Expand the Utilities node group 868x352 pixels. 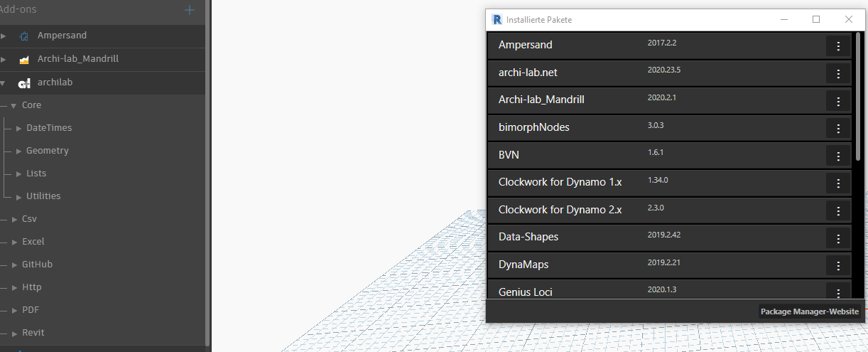[x=19, y=196]
